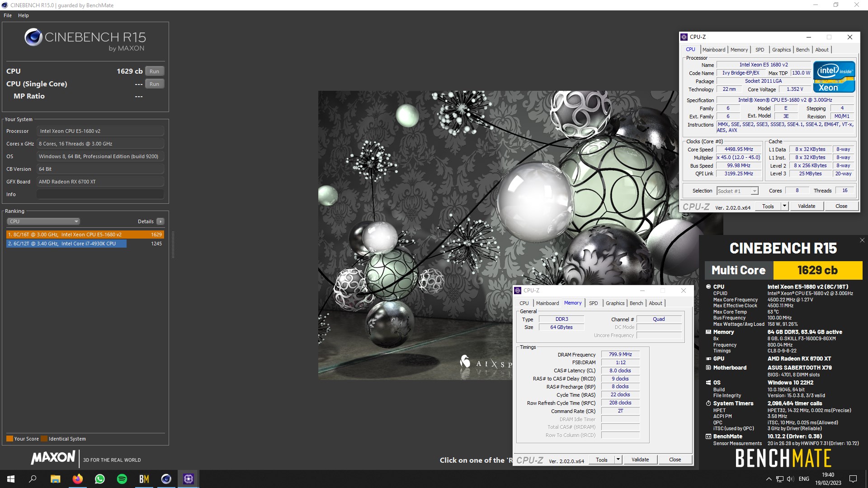This screenshot has width=868, height=488.
Task: Open Socket #1 selection dropdown
Action: click(x=737, y=191)
